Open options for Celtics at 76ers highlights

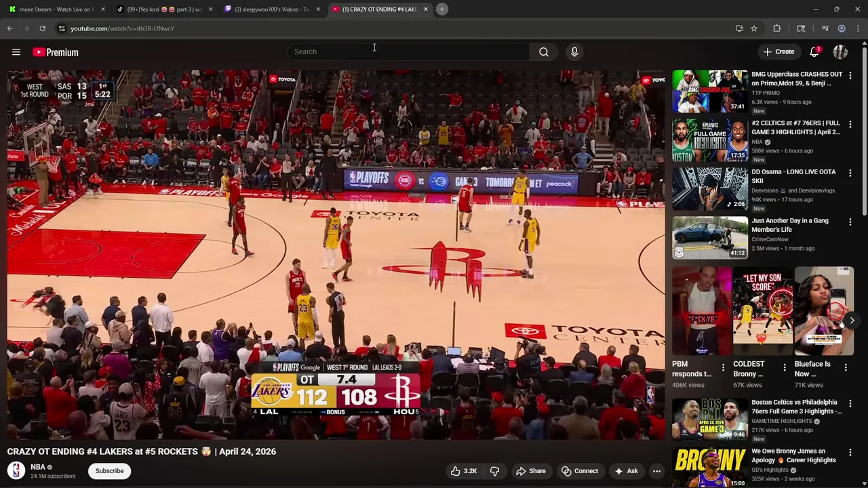[x=850, y=124]
